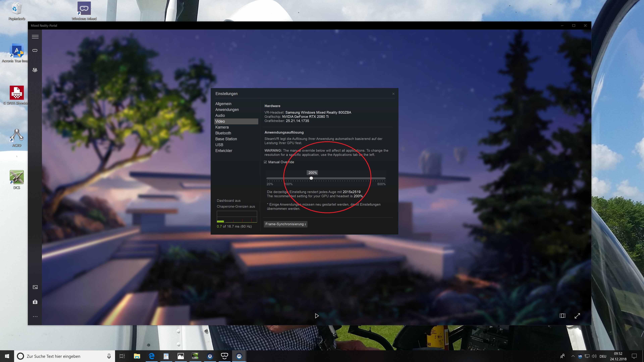The width and height of the screenshot is (644, 362).
Task: Click the Frame-Synchronisierung button
Action: tap(285, 224)
